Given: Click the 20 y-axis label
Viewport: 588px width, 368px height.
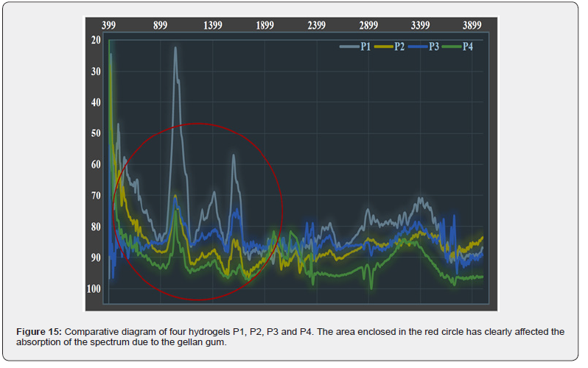Looking at the screenshot, I should click(96, 40).
